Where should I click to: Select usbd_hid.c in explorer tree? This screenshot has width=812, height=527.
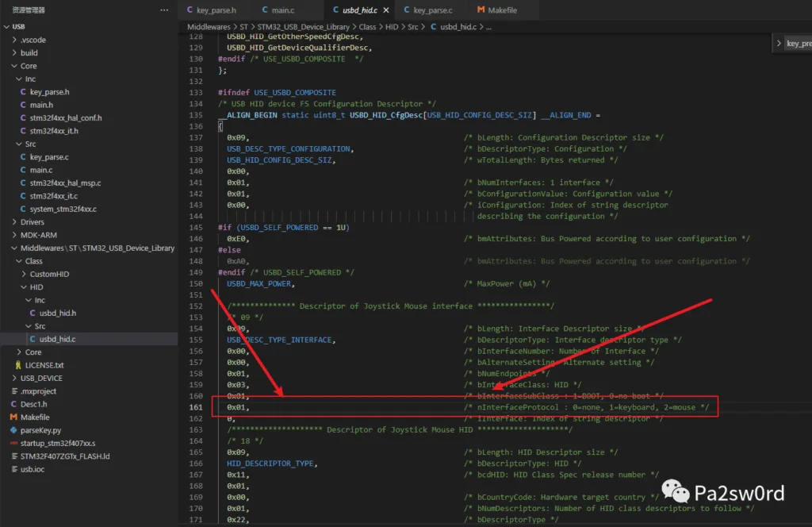[57, 339]
